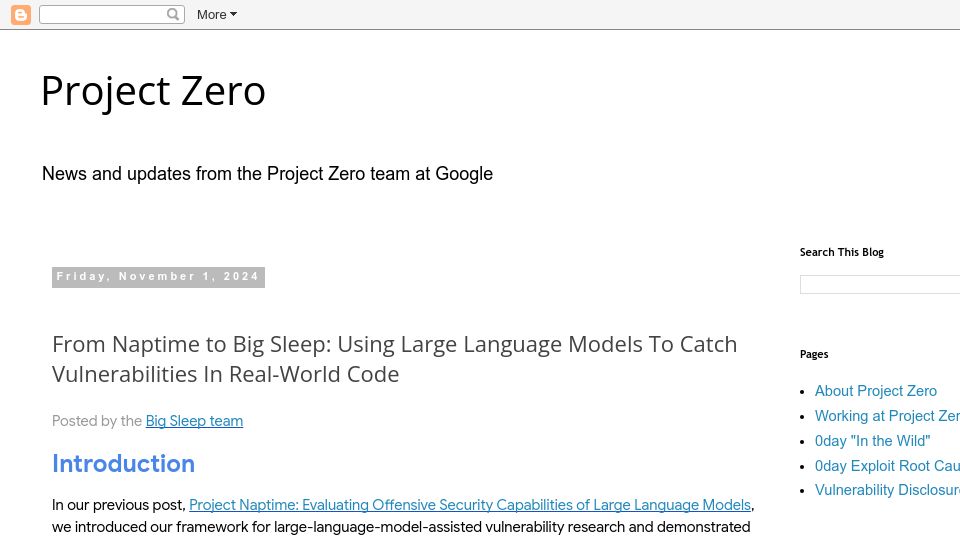The height and width of the screenshot is (540, 960).
Task: Click the Friday, November 1, 2024 date header
Action: tap(158, 277)
